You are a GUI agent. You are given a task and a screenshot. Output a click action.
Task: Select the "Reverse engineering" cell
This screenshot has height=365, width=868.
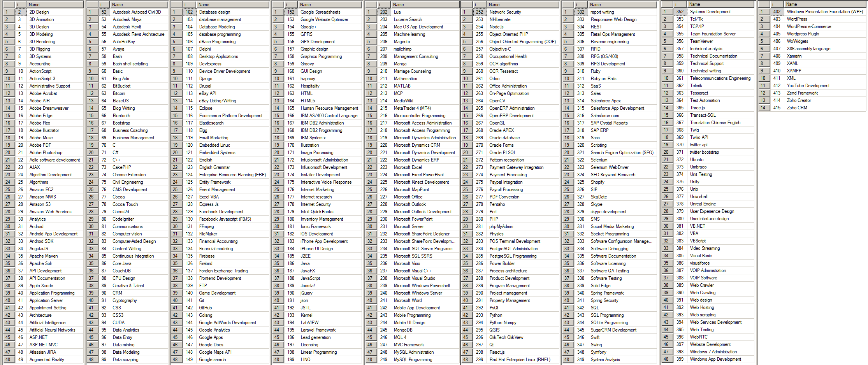(623, 42)
